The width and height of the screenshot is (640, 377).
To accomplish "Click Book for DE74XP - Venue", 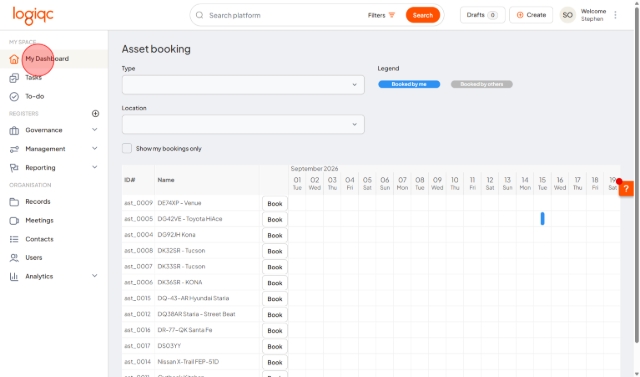I will click(x=275, y=204).
